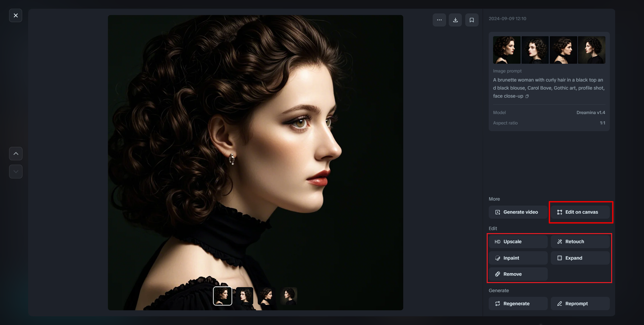The image size is (644, 325).
Task: Bookmark the image with the bookmark icon
Action: pyautogui.click(x=471, y=20)
